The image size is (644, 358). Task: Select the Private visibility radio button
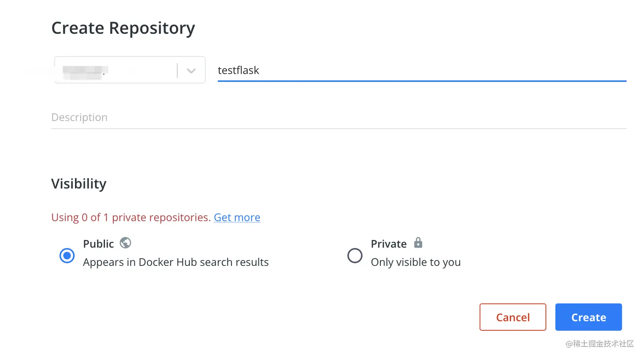355,256
